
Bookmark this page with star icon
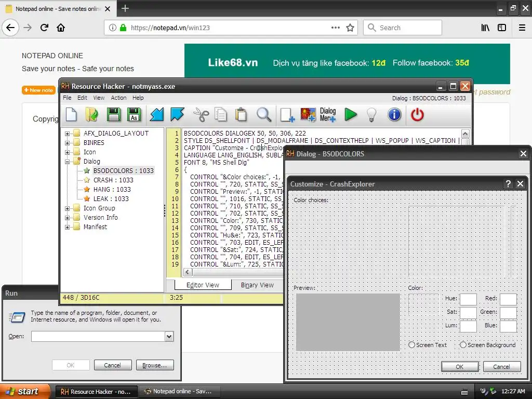coord(350,28)
